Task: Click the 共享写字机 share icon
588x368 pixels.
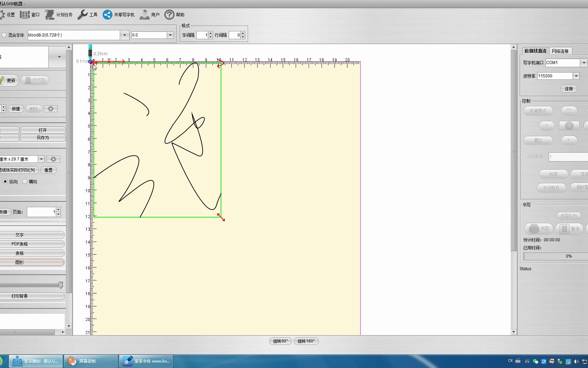Action: 107,15
